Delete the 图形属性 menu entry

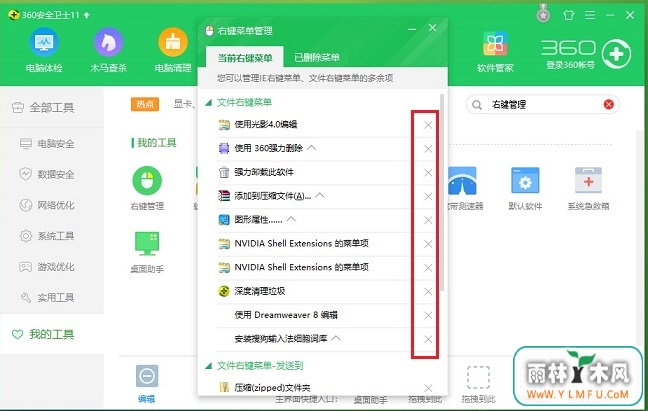pos(428,220)
